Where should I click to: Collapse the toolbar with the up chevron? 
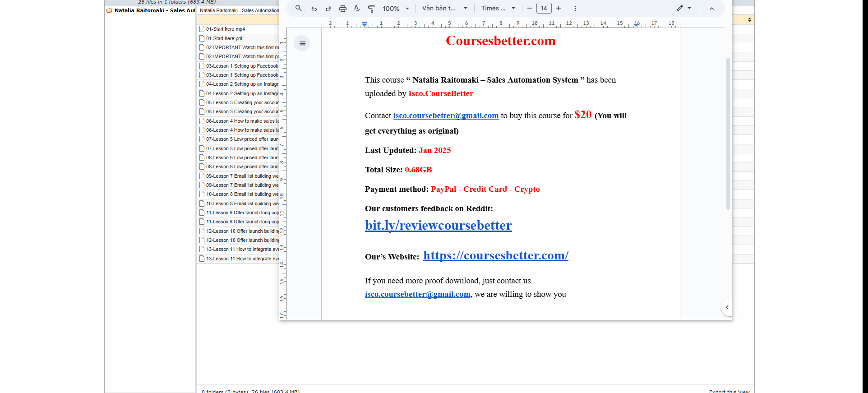coord(712,9)
